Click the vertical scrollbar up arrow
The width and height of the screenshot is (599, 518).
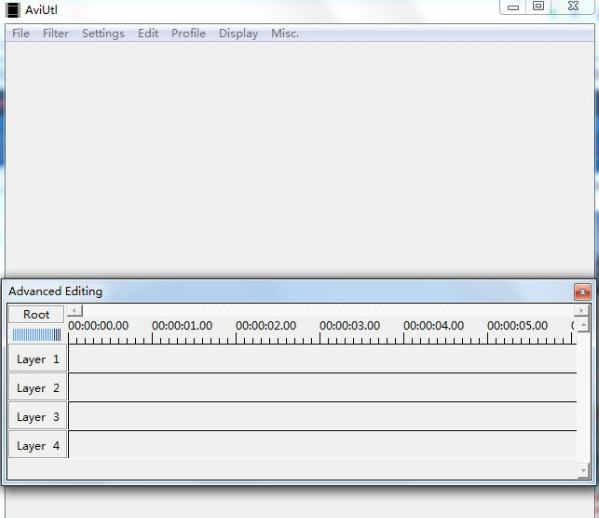583,326
